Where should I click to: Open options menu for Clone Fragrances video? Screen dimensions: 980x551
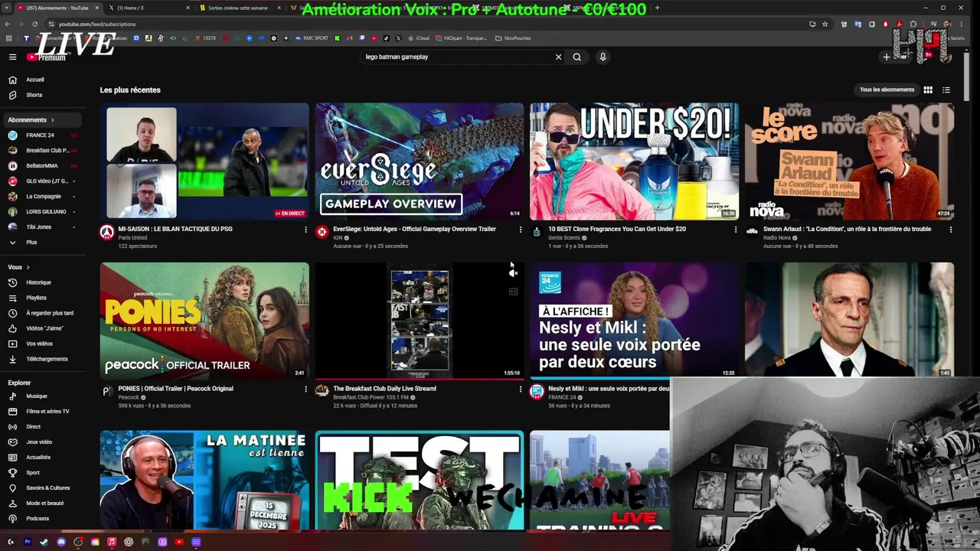tap(736, 230)
